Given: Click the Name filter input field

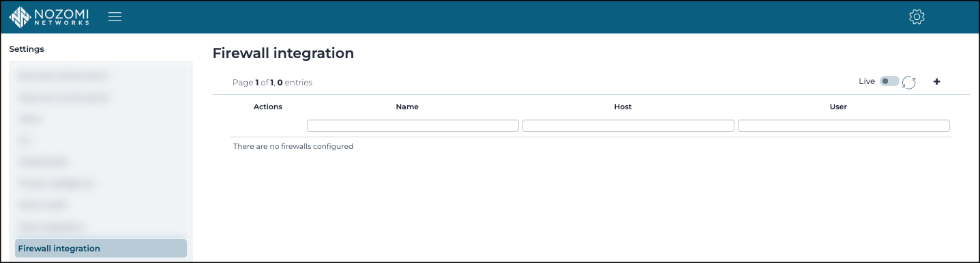Looking at the screenshot, I should pos(413,126).
